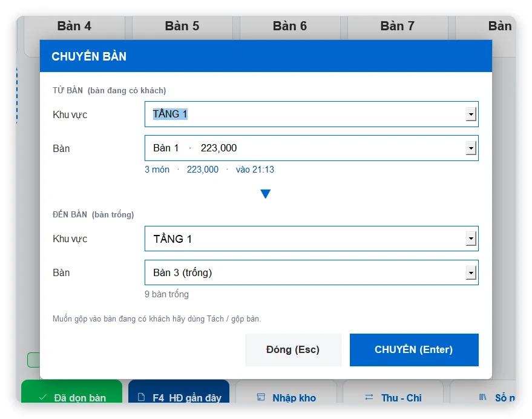Click the books icon beside Sổ n
The image size is (532, 419).
tap(483, 397)
